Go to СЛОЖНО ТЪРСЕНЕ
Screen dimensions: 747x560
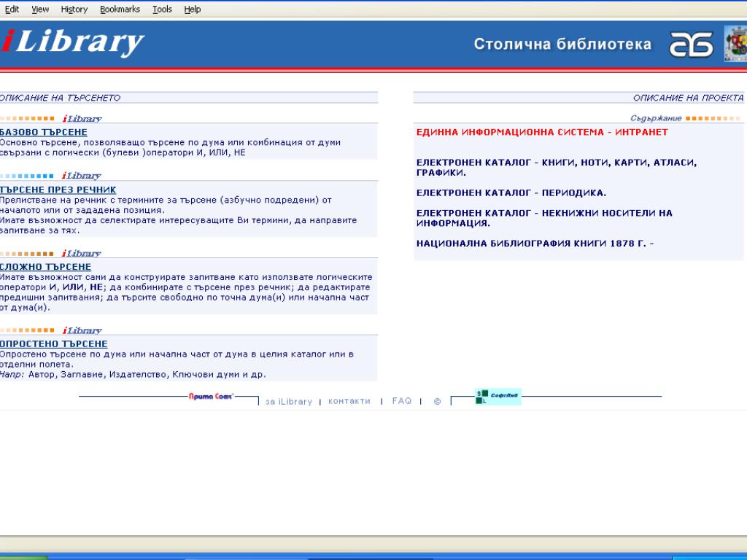(x=46, y=267)
